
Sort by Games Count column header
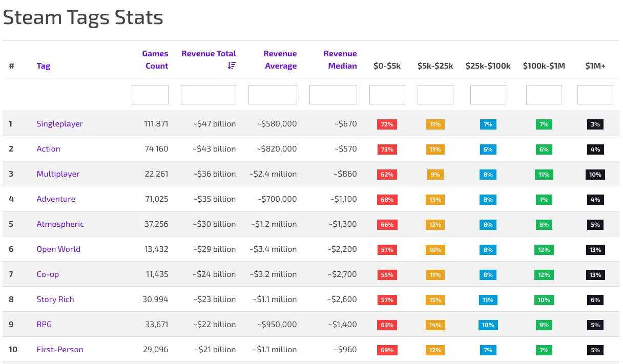[155, 59]
